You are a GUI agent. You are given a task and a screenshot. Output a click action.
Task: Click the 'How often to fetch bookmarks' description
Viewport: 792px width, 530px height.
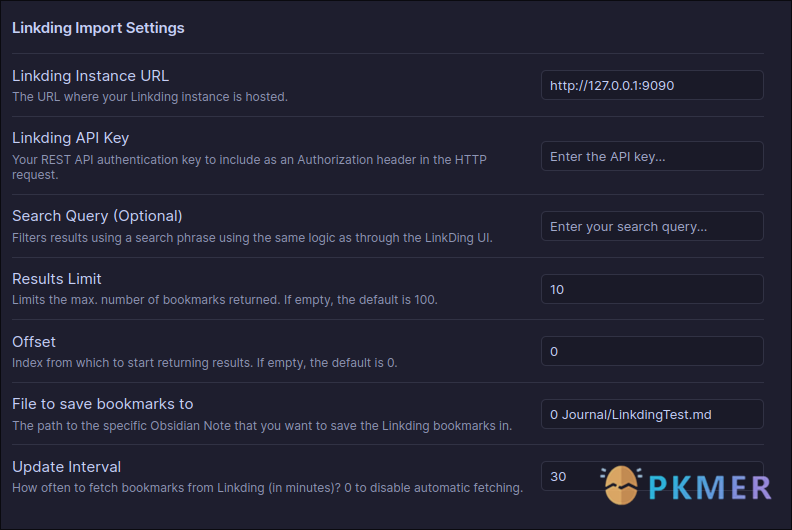268,488
